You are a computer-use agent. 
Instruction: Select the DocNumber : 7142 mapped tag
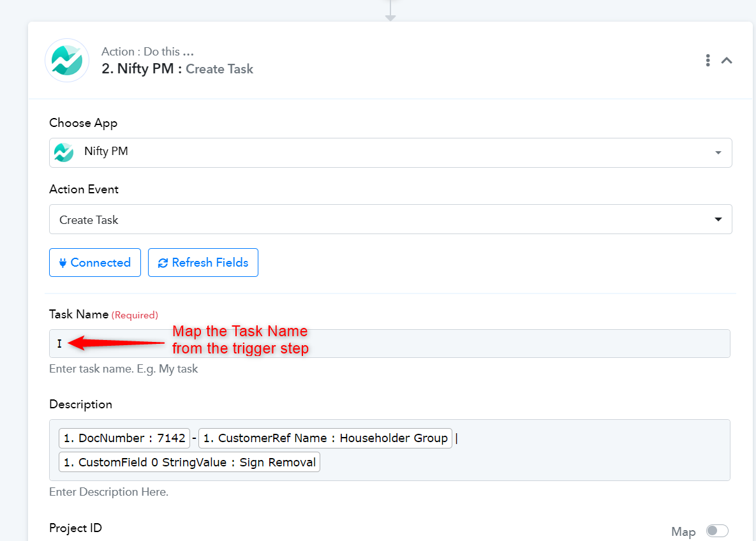(x=124, y=438)
